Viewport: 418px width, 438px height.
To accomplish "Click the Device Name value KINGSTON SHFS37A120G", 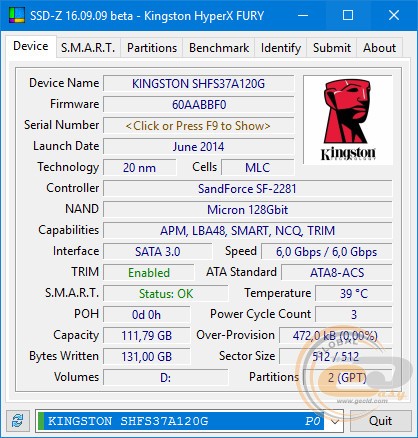I will 199,84.
